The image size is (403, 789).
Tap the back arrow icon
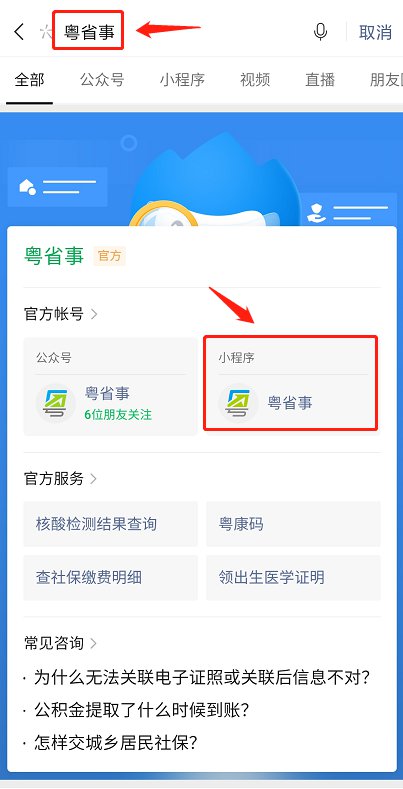coord(19,32)
